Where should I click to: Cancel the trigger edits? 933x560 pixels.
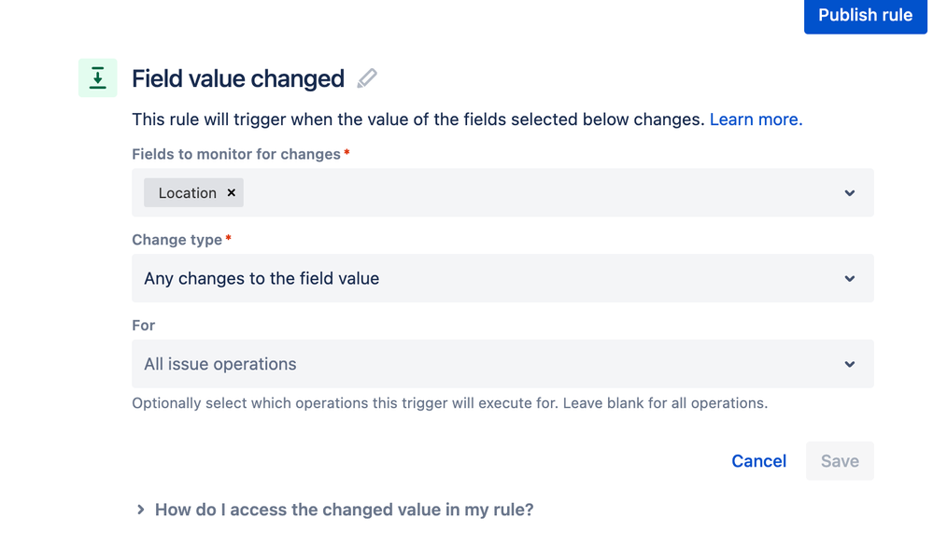coord(758,461)
